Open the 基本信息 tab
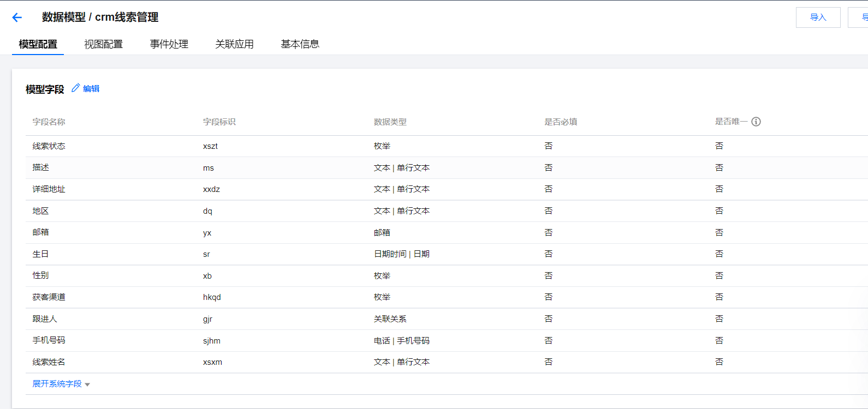 300,44
